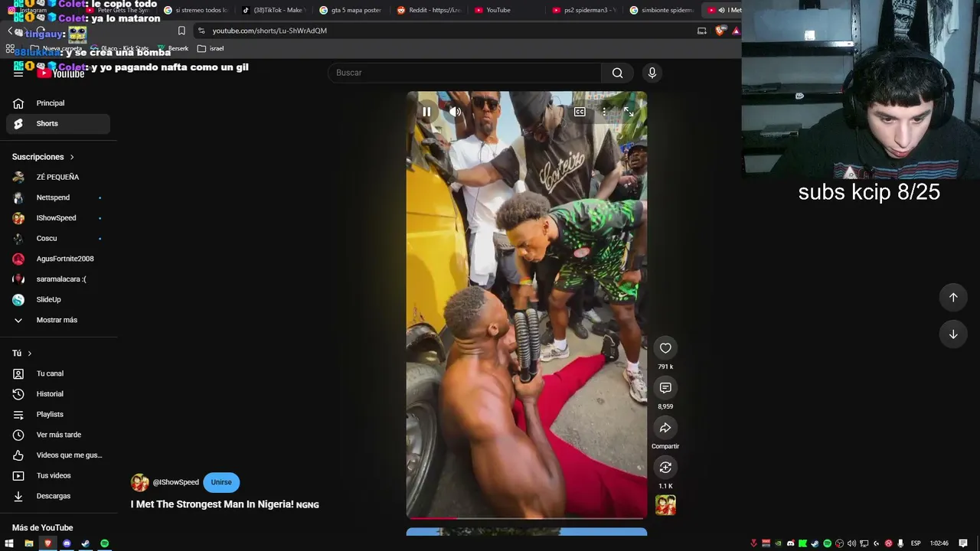This screenshot has height=551, width=980.
Task: Open Brave Shields icon in address bar
Action: [720, 31]
